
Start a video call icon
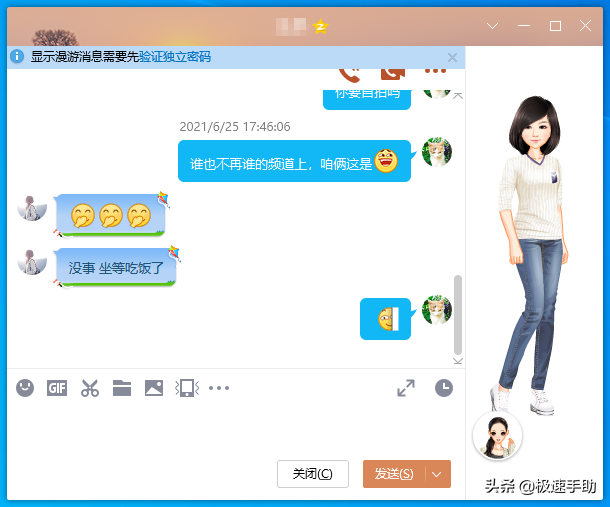pos(393,74)
